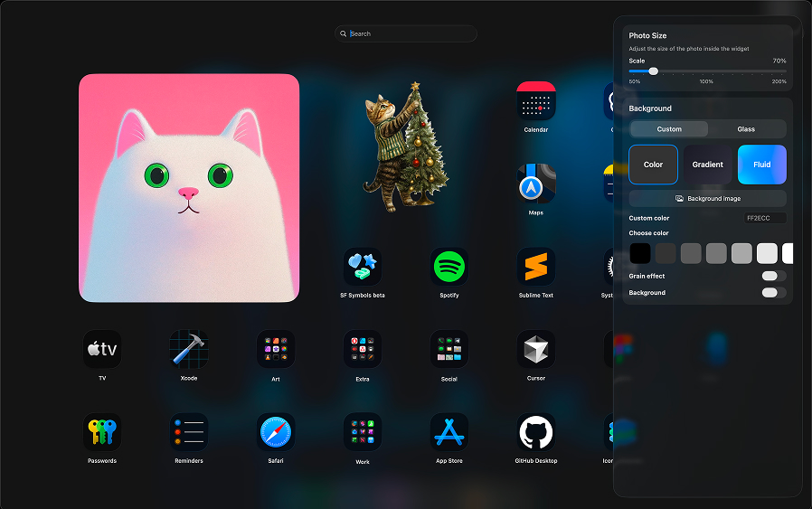Open the Reminders app

[189, 432]
